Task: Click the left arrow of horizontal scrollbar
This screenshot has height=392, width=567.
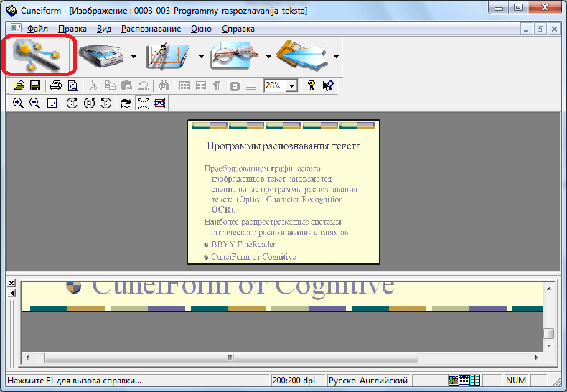Action: click(27, 358)
